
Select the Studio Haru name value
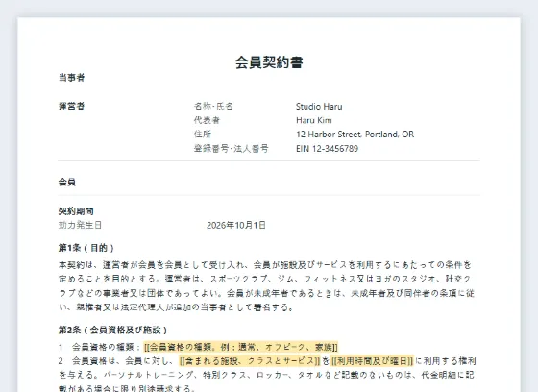(319, 107)
